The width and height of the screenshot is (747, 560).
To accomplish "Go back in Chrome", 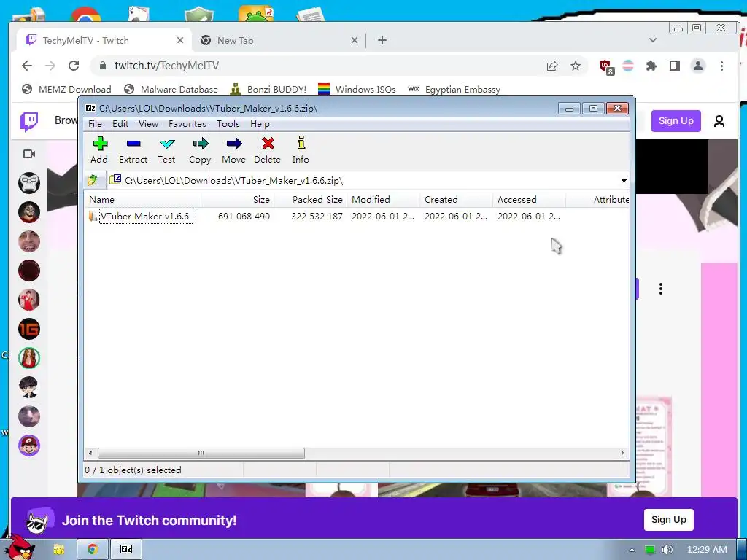I will coord(27,66).
